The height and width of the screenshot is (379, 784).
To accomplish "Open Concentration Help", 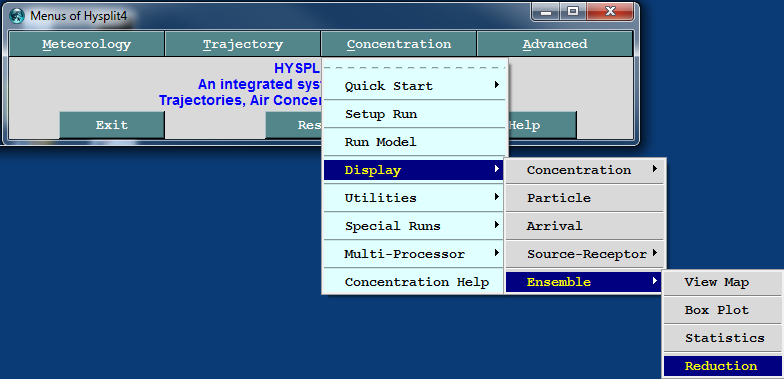I will click(415, 282).
